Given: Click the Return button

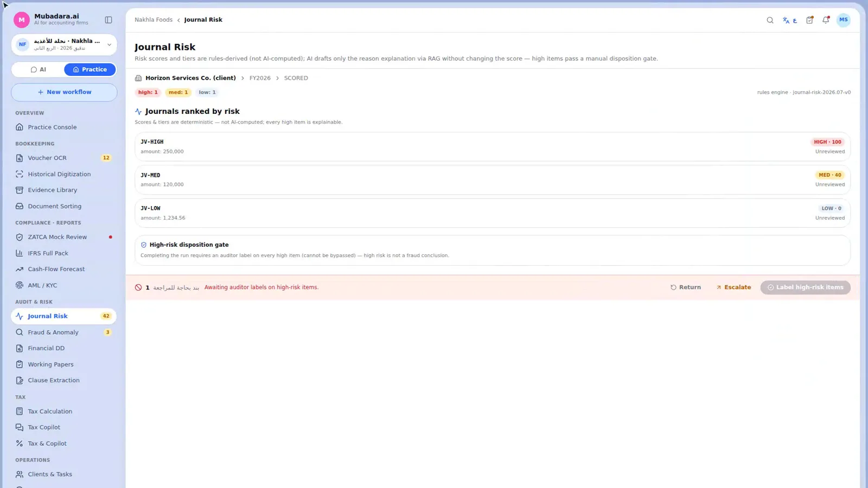Looking at the screenshot, I should [685, 287].
